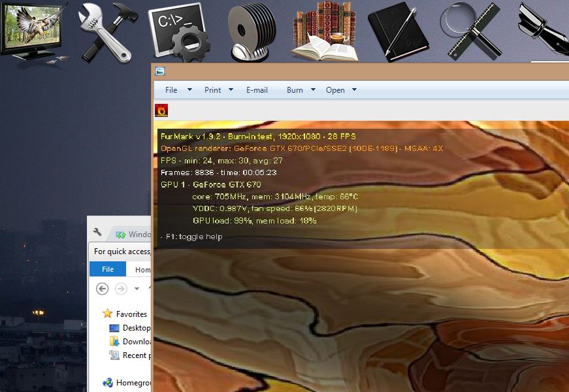The width and height of the screenshot is (569, 392).
Task: Click 'GPU 1 - GeForce GTX 670' text
Action: click(211, 184)
